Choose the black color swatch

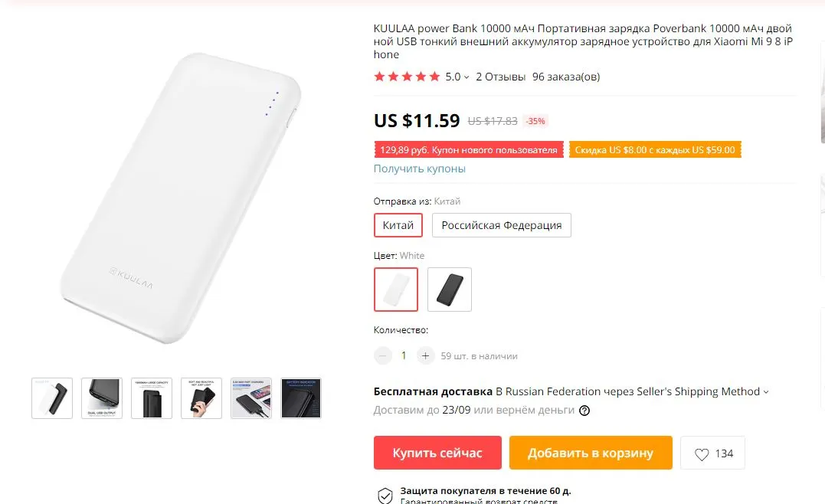450,290
